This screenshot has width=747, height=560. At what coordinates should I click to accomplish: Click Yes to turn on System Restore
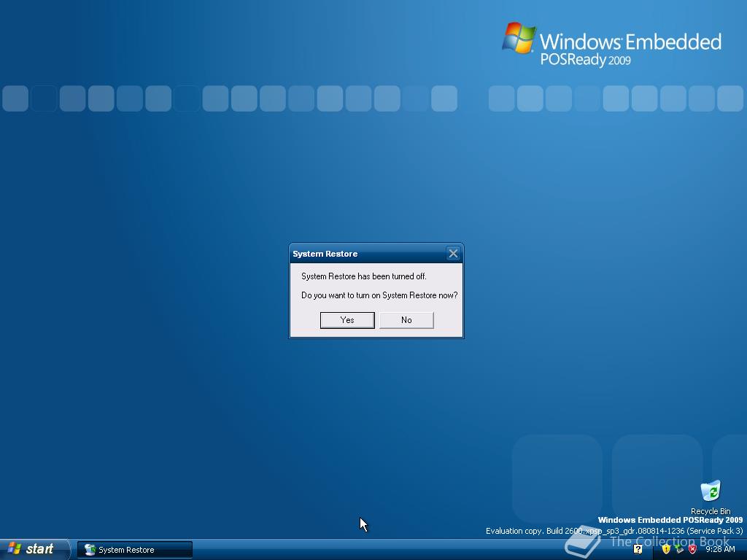coord(347,320)
